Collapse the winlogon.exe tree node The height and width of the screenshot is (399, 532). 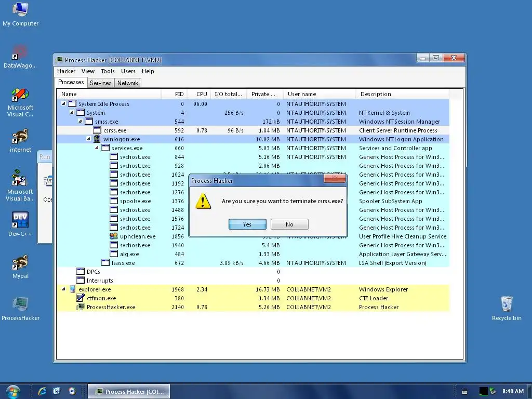tap(88, 139)
